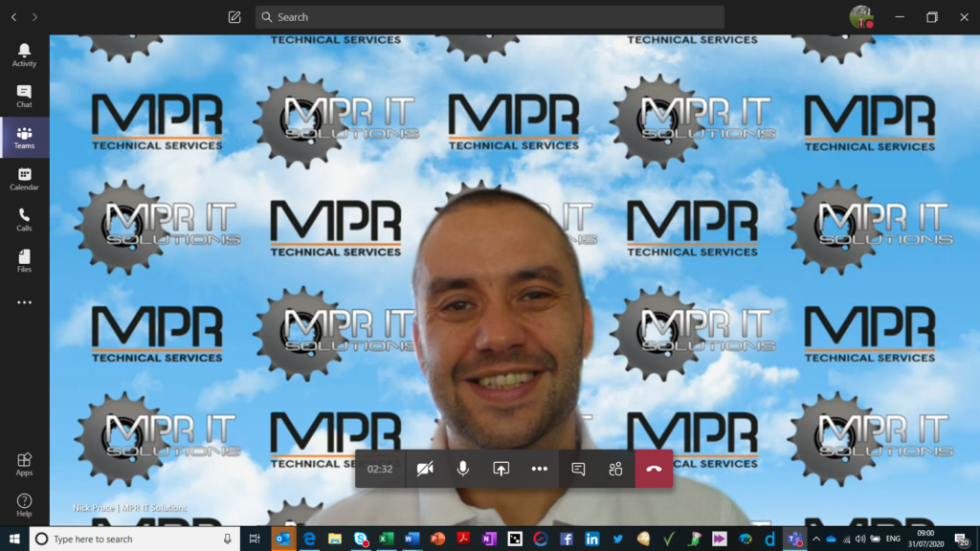Open File Explorer from the taskbar
980x551 pixels.
(x=335, y=539)
